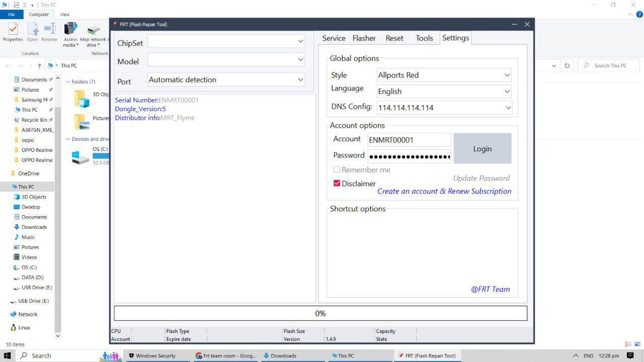Toggle the Remember me checkbox
This screenshot has height=362, width=644.
[x=337, y=169]
